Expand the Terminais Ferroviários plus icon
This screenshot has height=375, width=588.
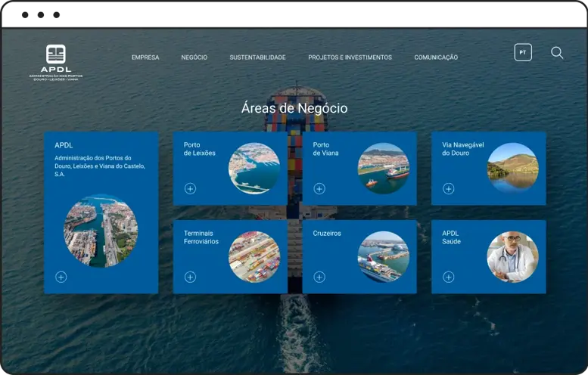pyautogui.click(x=190, y=277)
